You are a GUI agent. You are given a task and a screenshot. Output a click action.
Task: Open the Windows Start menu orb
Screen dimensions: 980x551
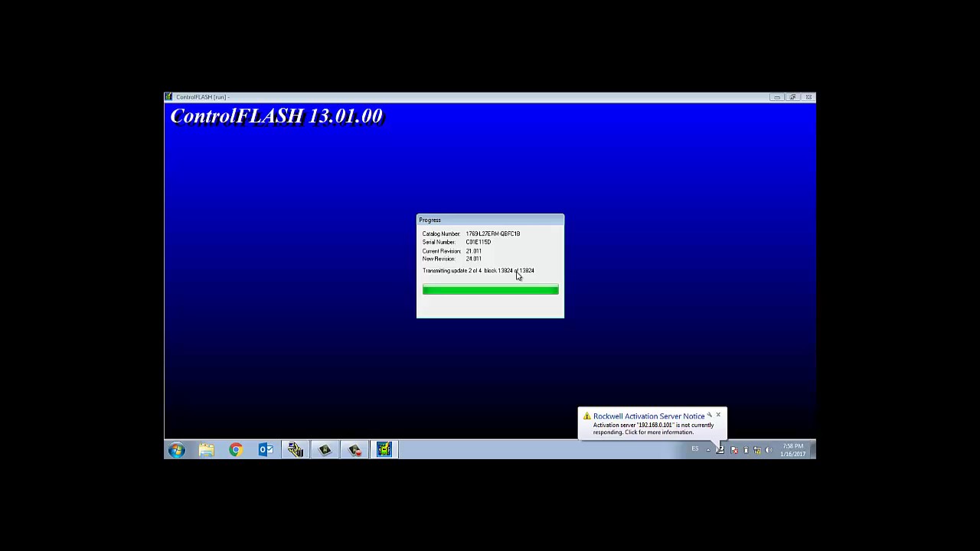coord(177,450)
